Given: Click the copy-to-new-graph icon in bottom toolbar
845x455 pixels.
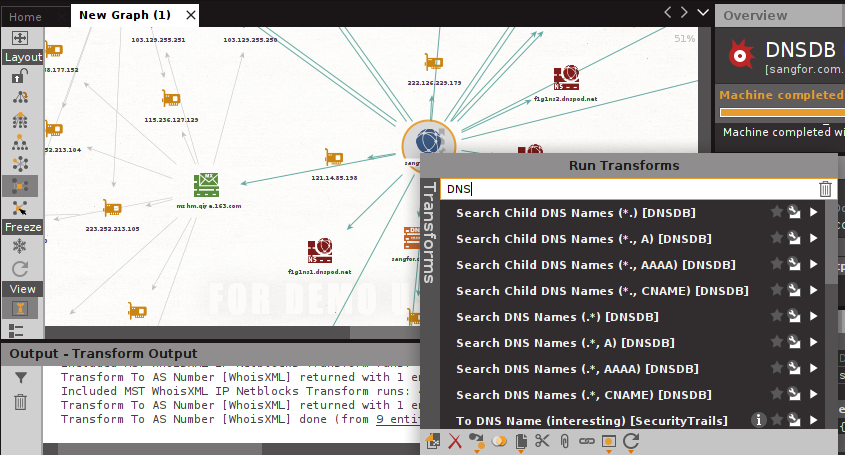Looking at the screenshot, I should click(x=433, y=442).
